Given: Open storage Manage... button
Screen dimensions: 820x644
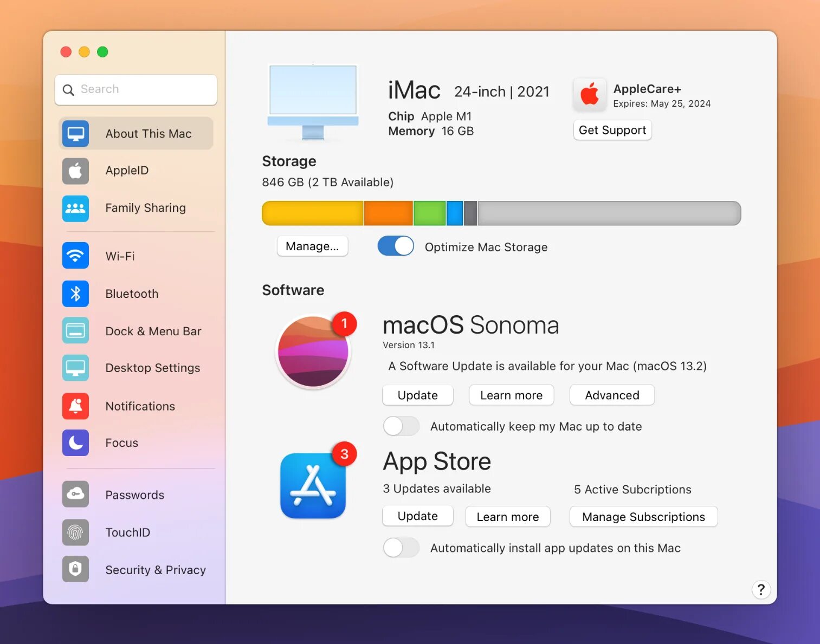Looking at the screenshot, I should pyautogui.click(x=312, y=246).
